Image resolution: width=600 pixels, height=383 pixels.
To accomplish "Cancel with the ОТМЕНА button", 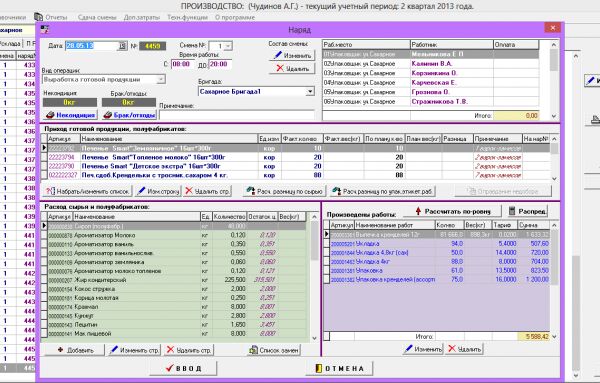I will click(339, 368).
